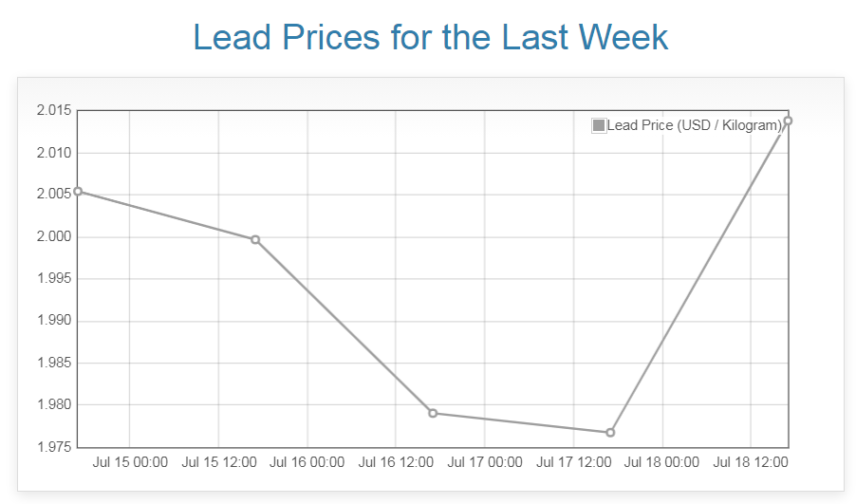Select the first data point near 2.005
Screen dimensions: 856x504
click(78, 191)
